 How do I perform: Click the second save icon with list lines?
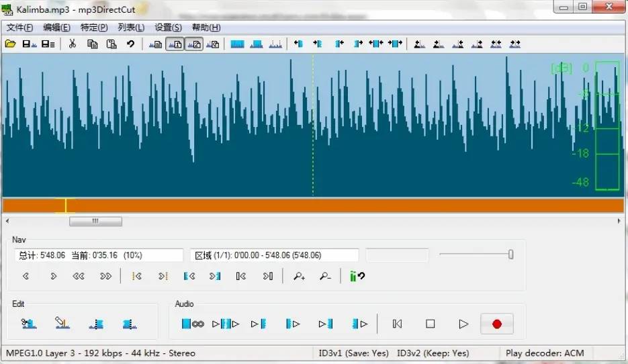point(48,44)
